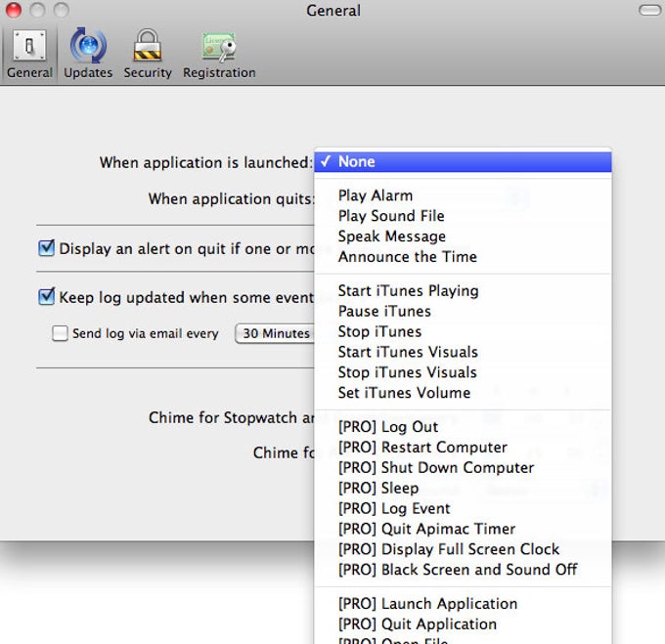Screen dimensions: 665x644
Task: Select [PRO] Sleep action
Action: click(463, 488)
